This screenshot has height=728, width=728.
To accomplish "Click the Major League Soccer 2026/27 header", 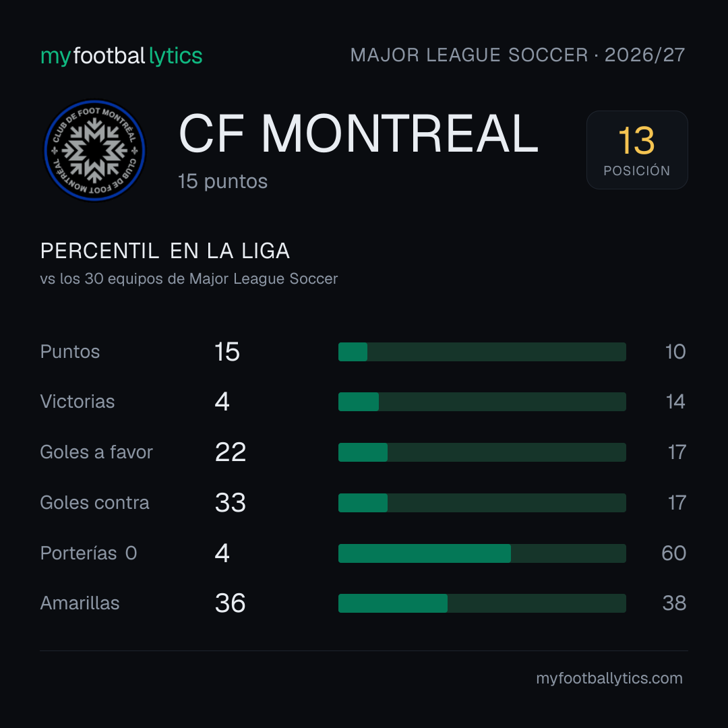I will (517, 55).
